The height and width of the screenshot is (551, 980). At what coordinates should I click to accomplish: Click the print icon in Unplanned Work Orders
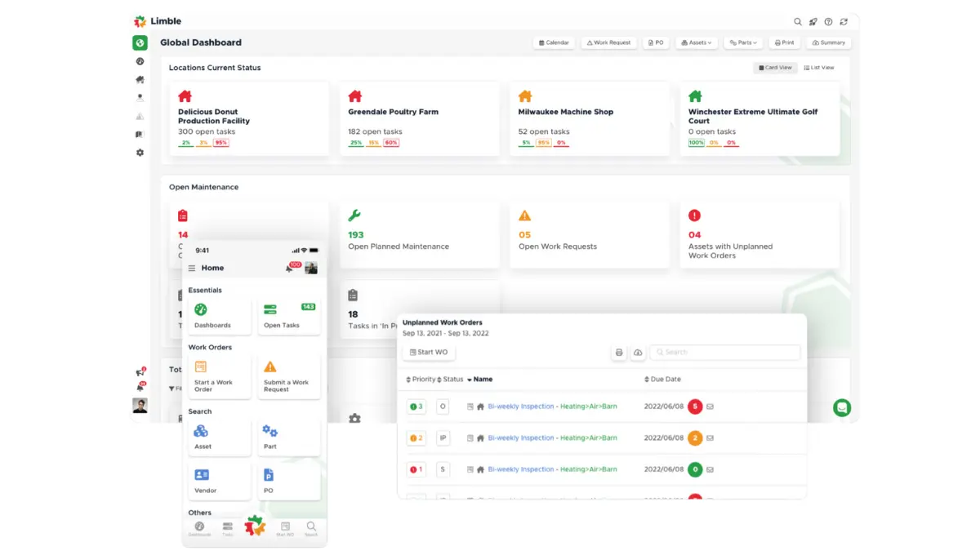click(x=619, y=352)
